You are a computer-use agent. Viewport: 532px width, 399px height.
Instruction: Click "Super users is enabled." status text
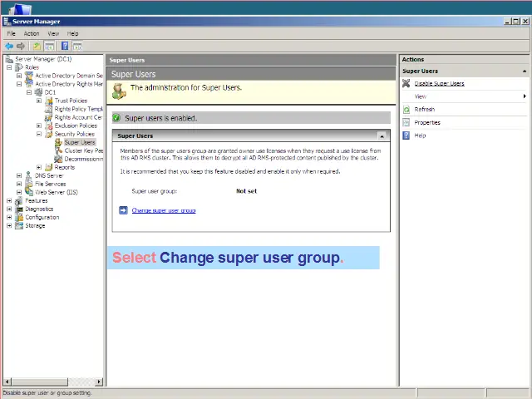click(x=160, y=118)
